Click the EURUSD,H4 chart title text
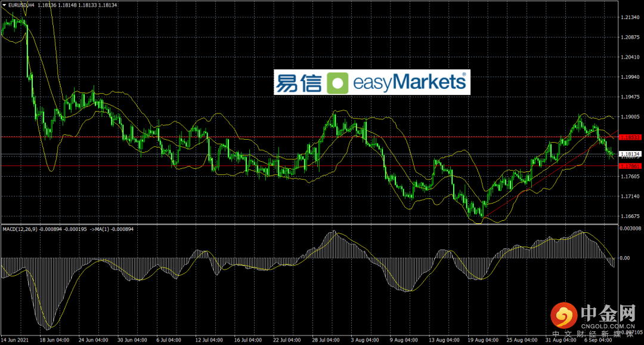This screenshot has height=345, width=644. (21, 4)
